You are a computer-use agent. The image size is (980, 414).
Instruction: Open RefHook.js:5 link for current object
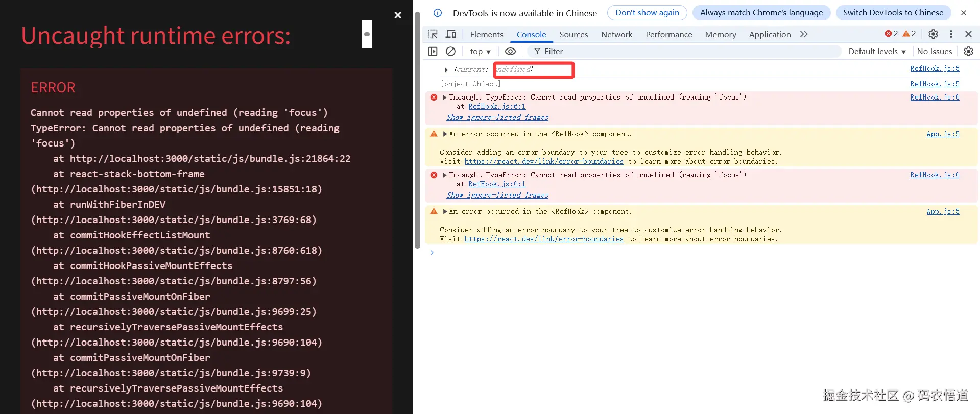(x=935, y=68)
